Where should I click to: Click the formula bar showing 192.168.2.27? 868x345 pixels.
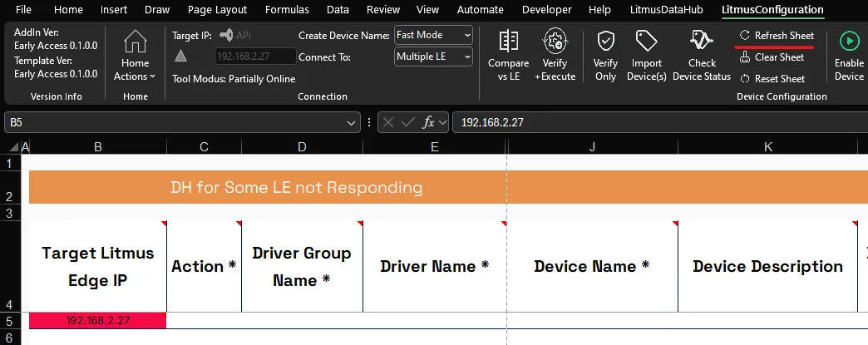(660, 122)
